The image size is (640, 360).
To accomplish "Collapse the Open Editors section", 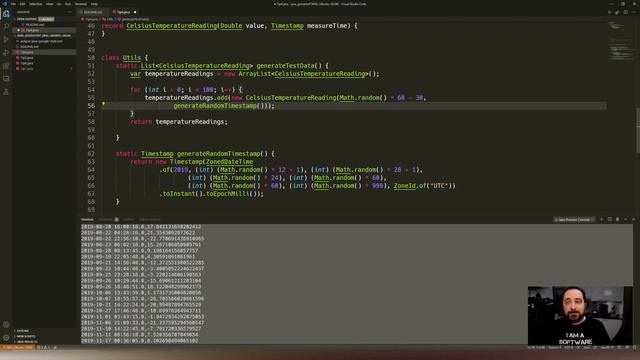I will (x=26, y=19).
